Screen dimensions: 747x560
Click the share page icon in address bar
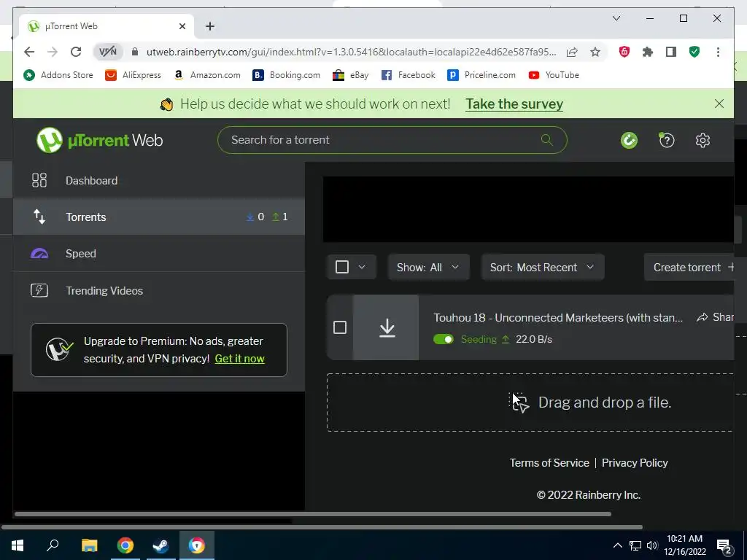[572, 52]
